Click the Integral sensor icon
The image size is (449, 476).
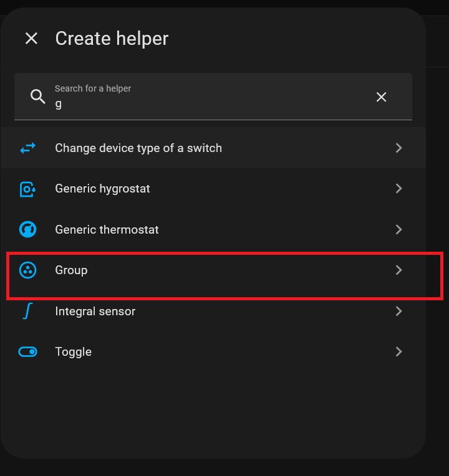[27, 311]
